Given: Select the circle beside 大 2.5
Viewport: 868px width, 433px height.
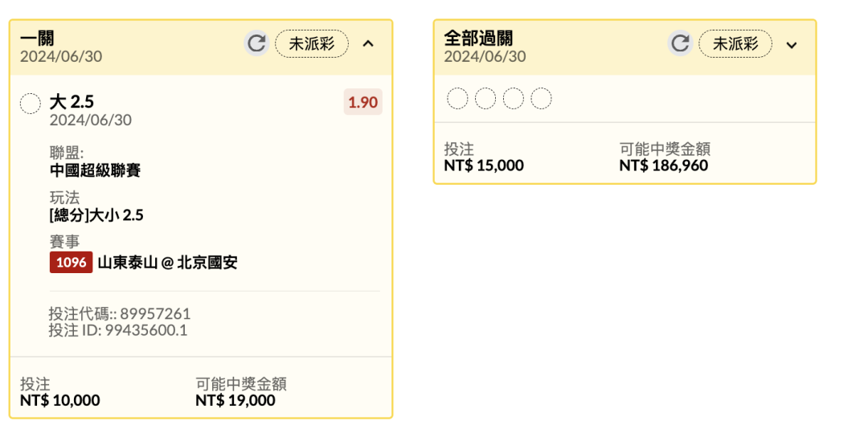Looking at the screenshot, I should (x=31, y=104).
